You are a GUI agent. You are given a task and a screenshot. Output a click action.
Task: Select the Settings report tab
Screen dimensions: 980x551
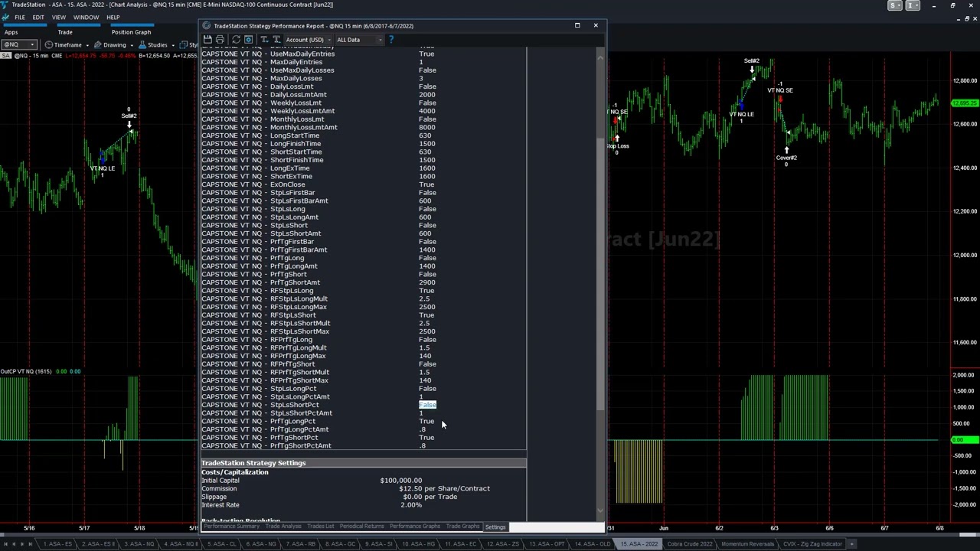(495, 527)
